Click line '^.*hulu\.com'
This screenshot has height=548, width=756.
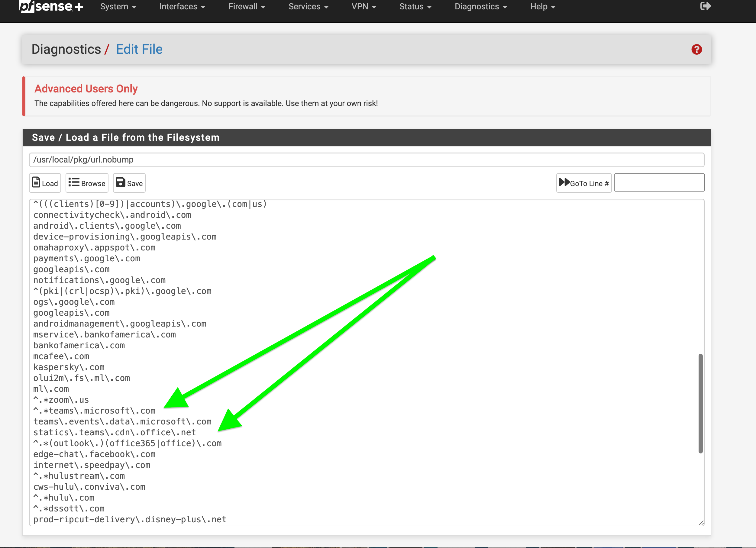64,498
